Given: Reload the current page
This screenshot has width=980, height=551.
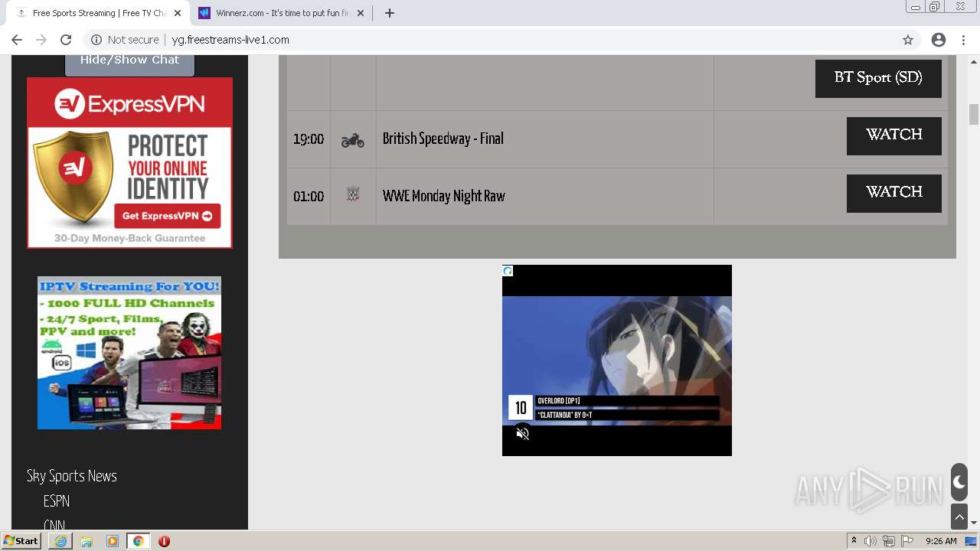Looking at the screenshot, I should click(66, 40).
